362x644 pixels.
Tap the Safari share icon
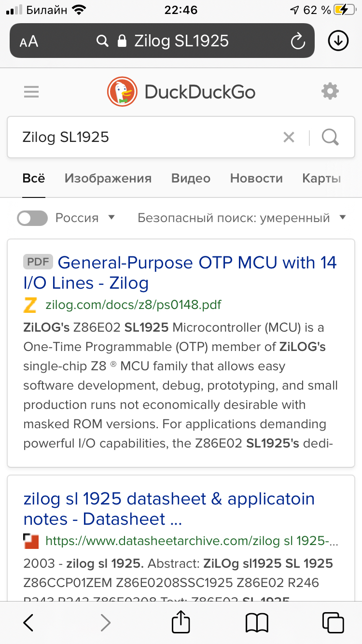coord(181,622)
